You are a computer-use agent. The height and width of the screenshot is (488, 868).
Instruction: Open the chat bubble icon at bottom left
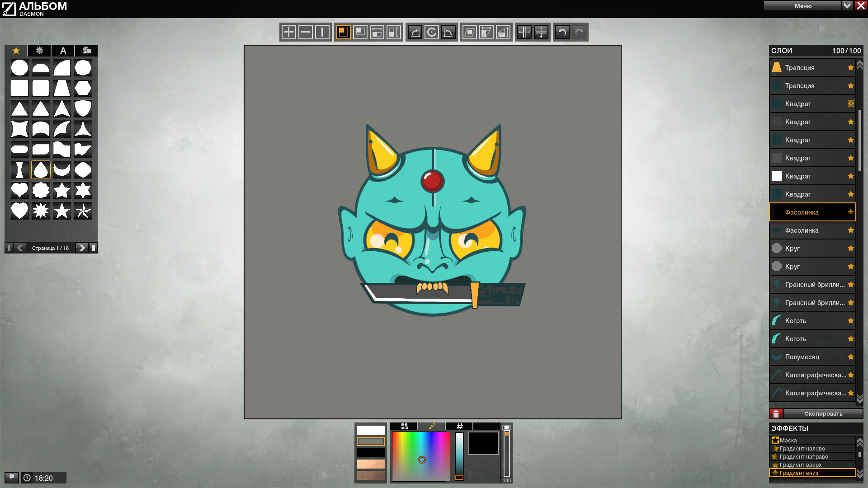tap(12, 477)
